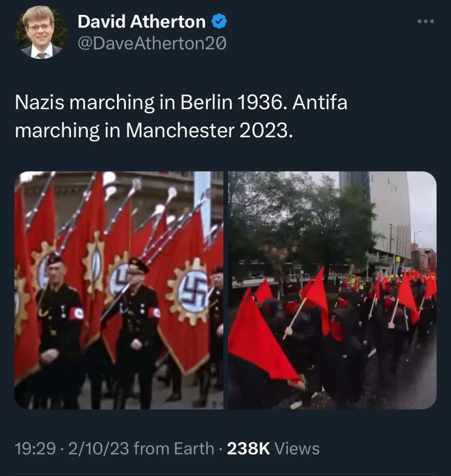451x476 pixels.
Task: Click the blue verified checkmark badge
Action: point(219,21)
